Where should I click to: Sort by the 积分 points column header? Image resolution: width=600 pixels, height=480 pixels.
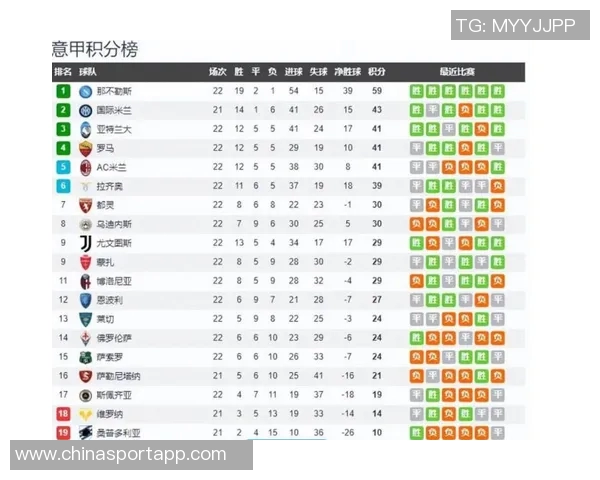click(x=377, y=72)
